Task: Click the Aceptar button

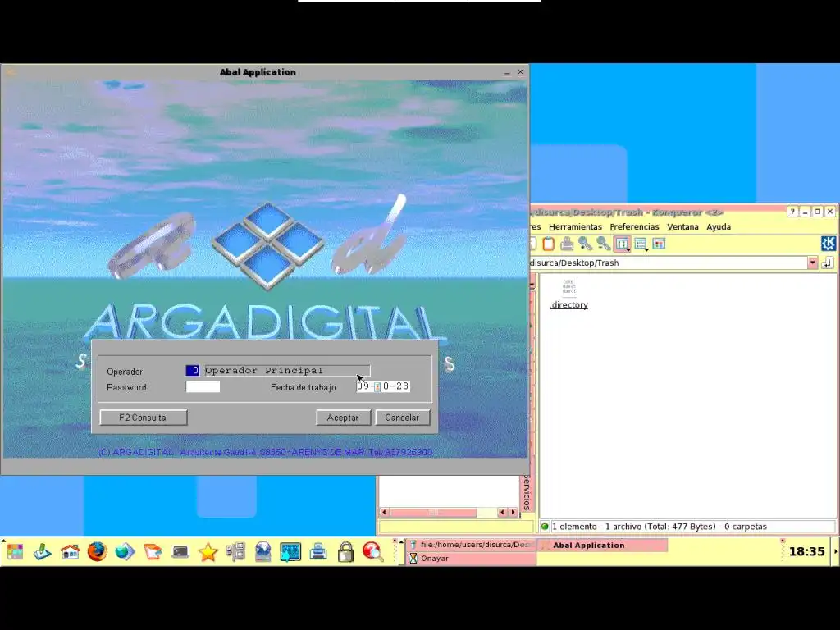Action: coord(343,418)
